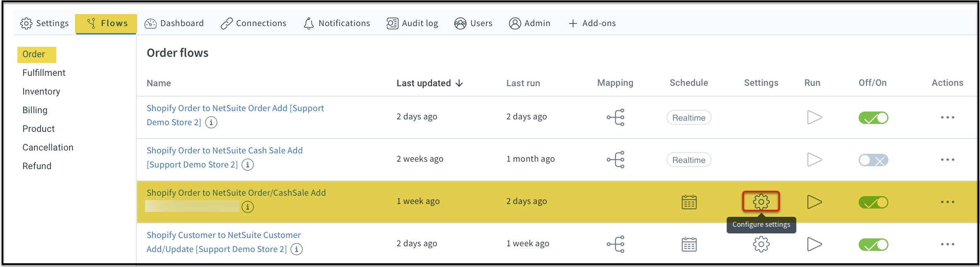Viewport: 980px width, 267px height.
Task: Turn on the Cash Sale Add flow
Action: [x=874, y=160]
